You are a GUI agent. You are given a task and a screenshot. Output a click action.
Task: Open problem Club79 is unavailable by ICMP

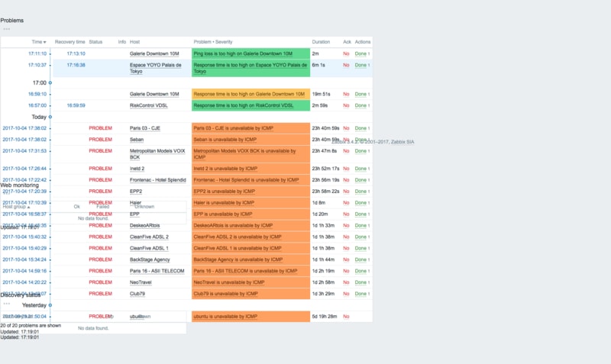point(225,294)
